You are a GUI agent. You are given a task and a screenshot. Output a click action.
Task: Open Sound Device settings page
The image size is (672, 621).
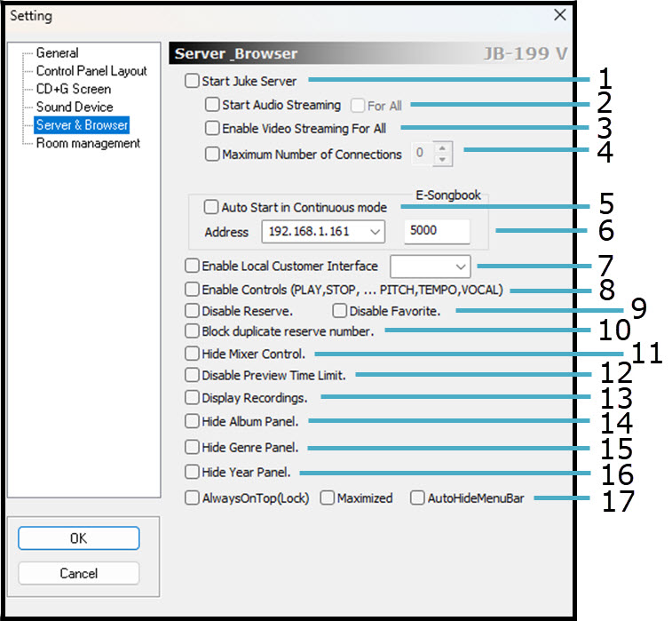75,107
